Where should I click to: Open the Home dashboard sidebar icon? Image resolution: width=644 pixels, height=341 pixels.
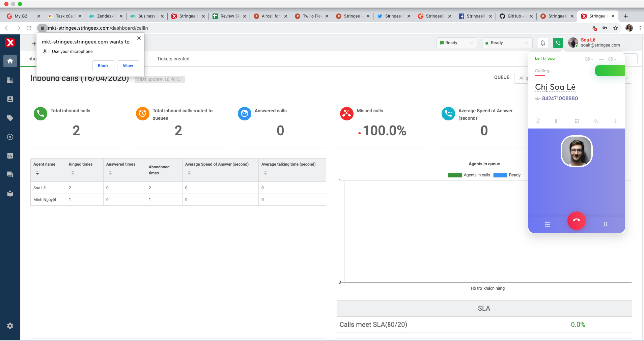pos(10,61)
